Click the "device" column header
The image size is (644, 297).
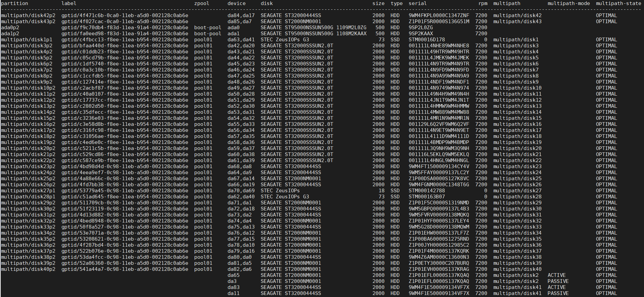(x=237, y=3)
